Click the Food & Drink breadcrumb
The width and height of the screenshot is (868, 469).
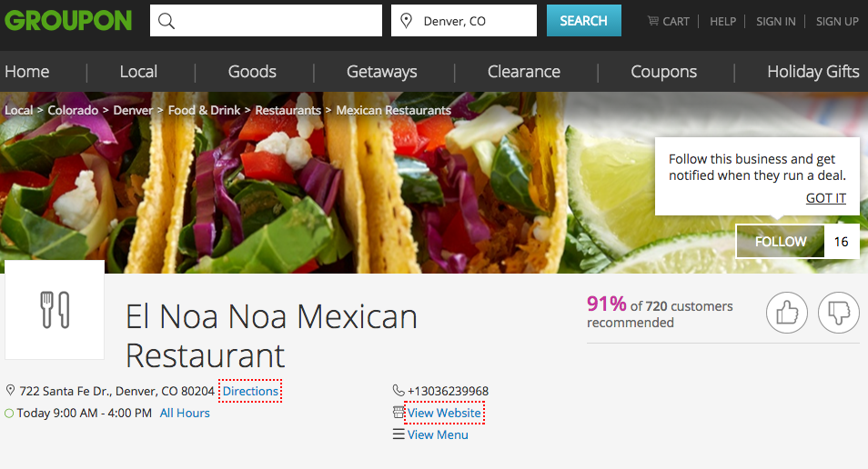205,110
